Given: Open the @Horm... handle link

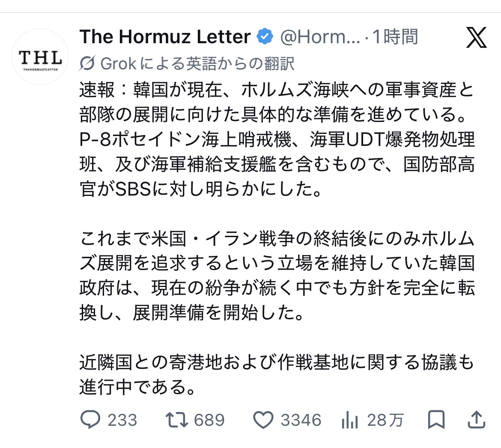Looking at the screenshot, I should (x=320, y=37).
